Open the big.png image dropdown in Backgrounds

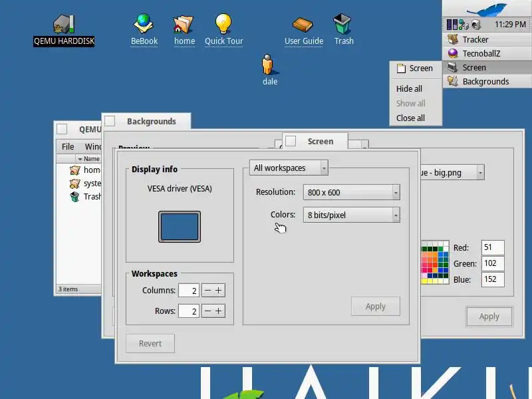click(453, 173)
